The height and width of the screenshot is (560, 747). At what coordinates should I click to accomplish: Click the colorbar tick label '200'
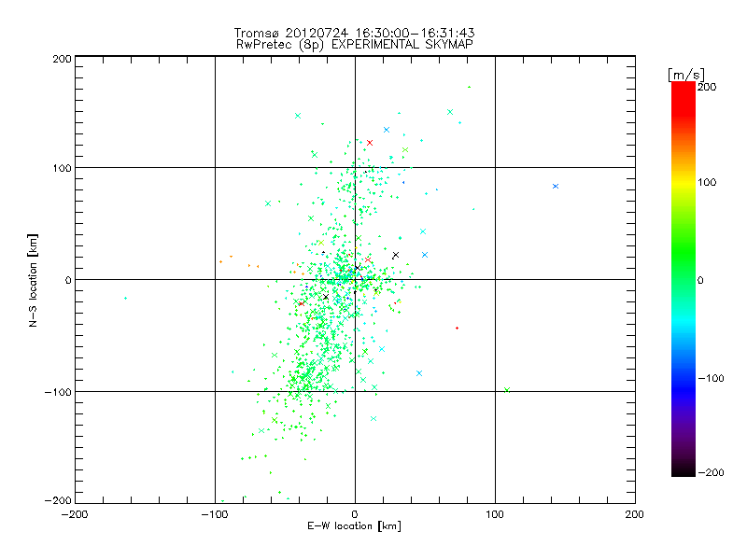[x=707, y=87]
